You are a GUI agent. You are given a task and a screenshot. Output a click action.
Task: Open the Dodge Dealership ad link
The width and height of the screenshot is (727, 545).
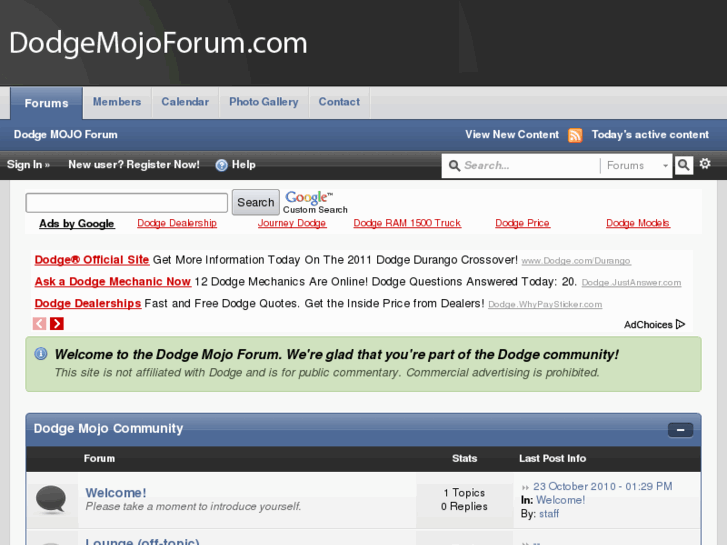pyautogui.click(x=177, y=223)
